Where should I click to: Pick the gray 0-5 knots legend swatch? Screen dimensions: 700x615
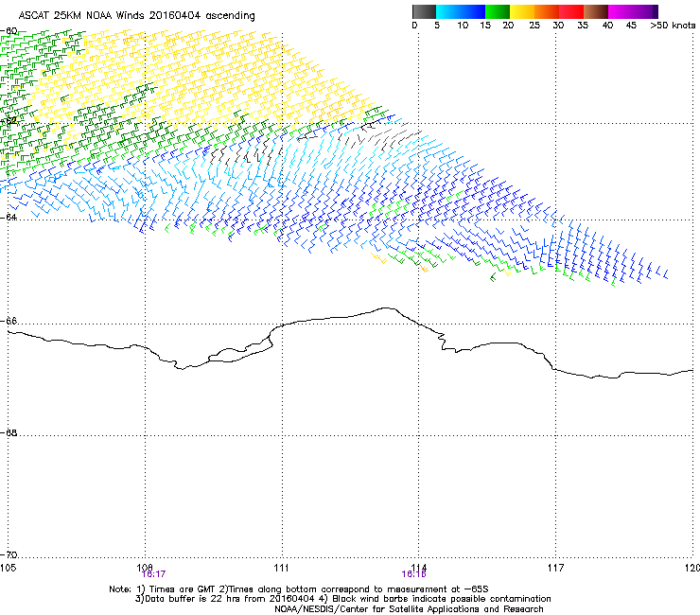tap(424, 11)
